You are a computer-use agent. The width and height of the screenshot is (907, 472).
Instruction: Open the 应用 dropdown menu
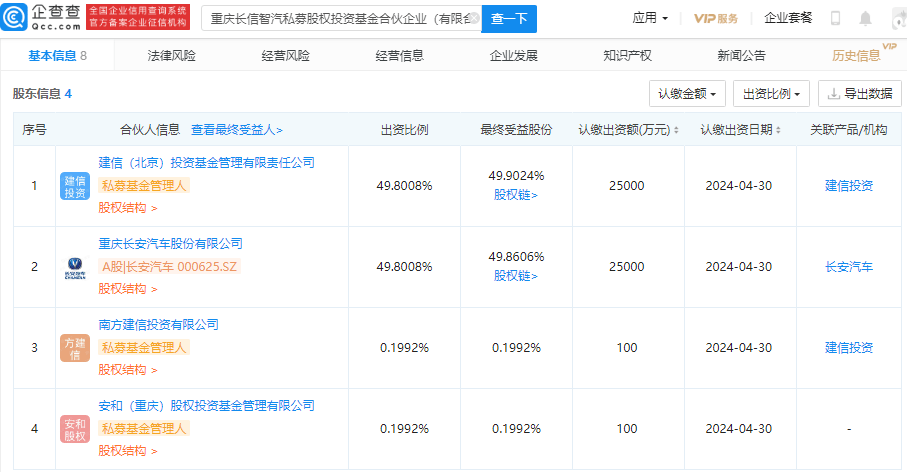click(651, 18)
